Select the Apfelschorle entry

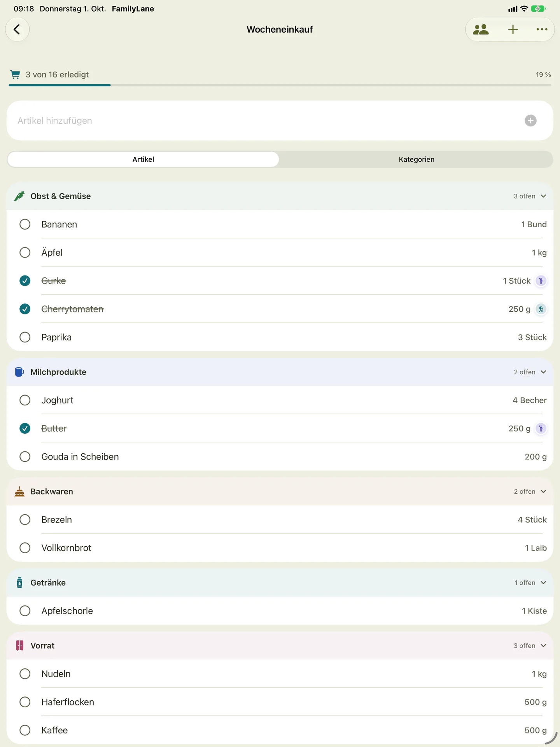(280, 611)
